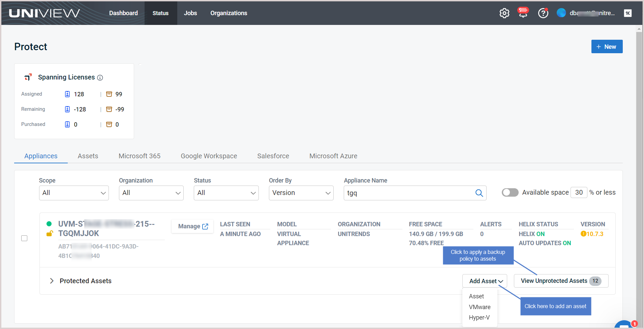The width and height of the screenshot is (644, 329).
Task: Open the Organizations menu
Action: pyautogui.click(x=229, y=13)
